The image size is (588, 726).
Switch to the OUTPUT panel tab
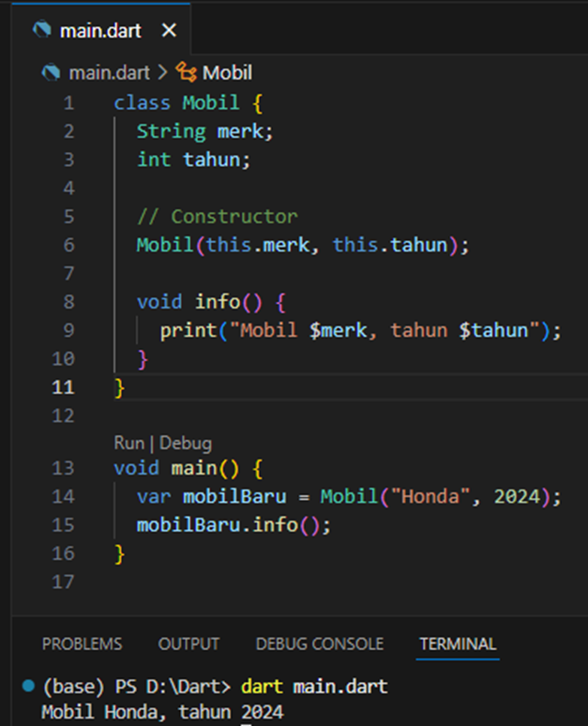(x=188, y=644)
